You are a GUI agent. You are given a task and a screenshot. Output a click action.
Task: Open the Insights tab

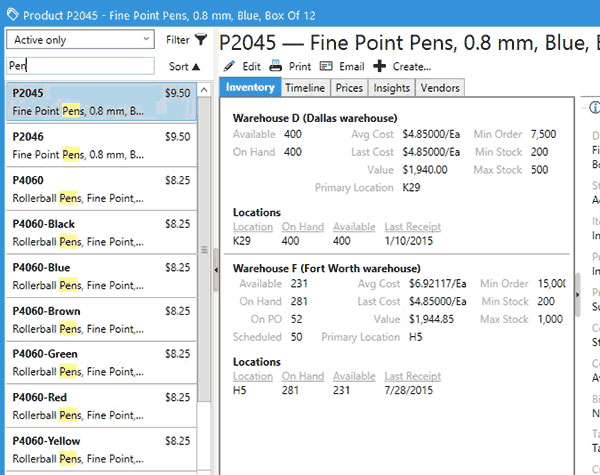click(391, 88)
